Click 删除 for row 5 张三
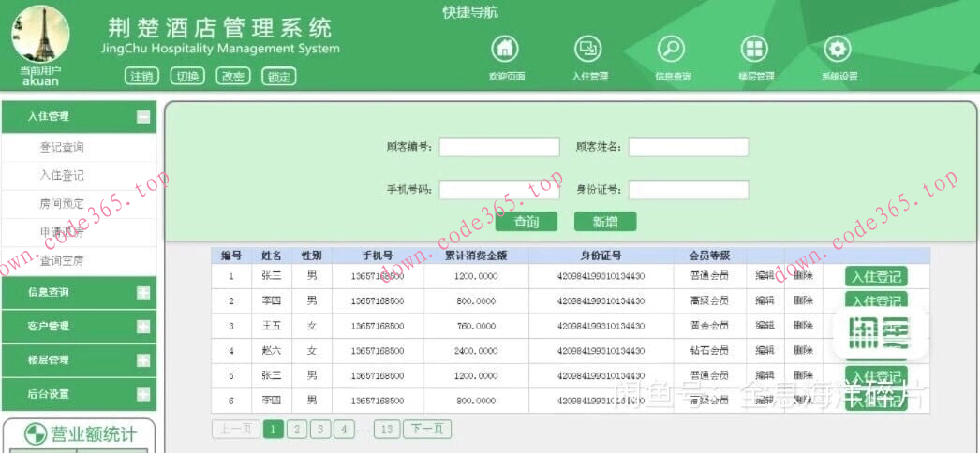Image resolution: width=980 pixels, height=453 pixels. click(803, 375)
